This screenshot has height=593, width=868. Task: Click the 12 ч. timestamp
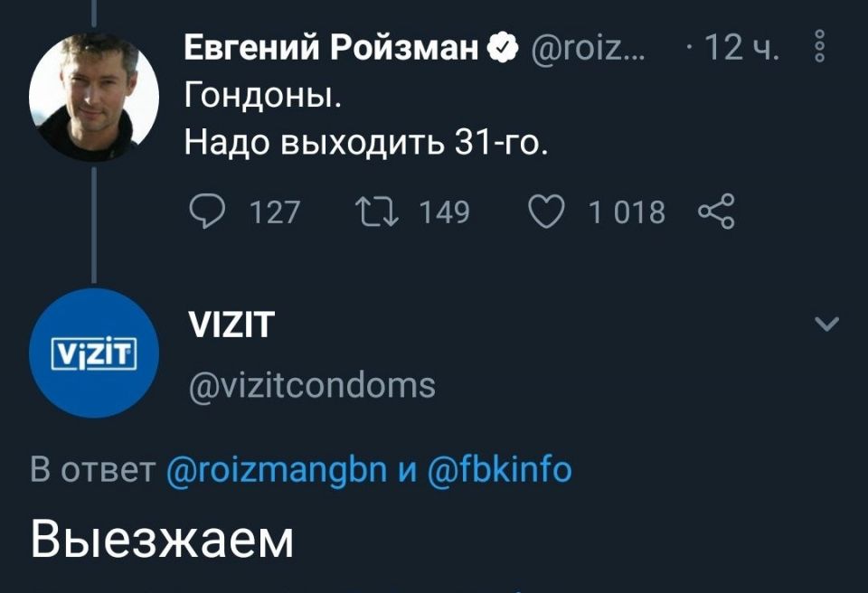(x=741, y=47)
